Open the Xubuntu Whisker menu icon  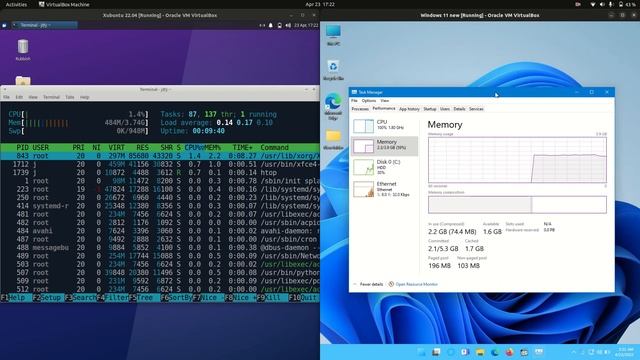point(4,25)
